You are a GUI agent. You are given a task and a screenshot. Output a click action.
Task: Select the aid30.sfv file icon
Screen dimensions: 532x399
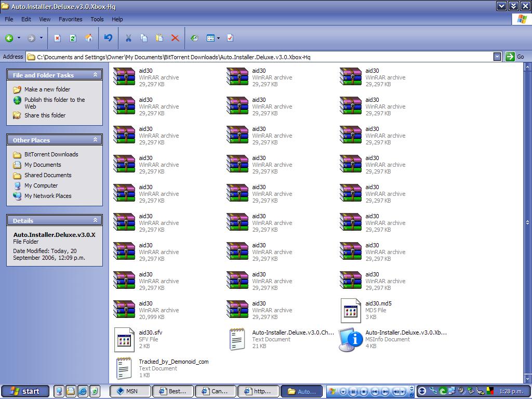click(x=124, y=340)
